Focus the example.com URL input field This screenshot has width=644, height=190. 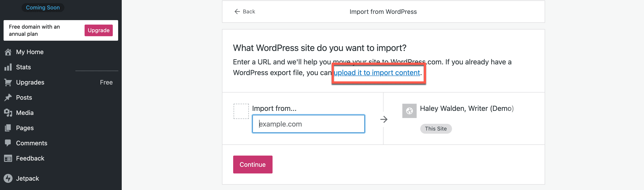[x=308, y=124]
